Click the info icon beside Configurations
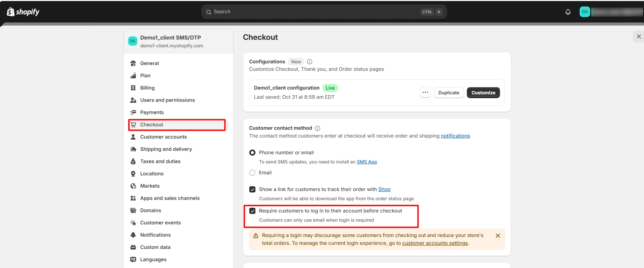 tap(310, 62)
